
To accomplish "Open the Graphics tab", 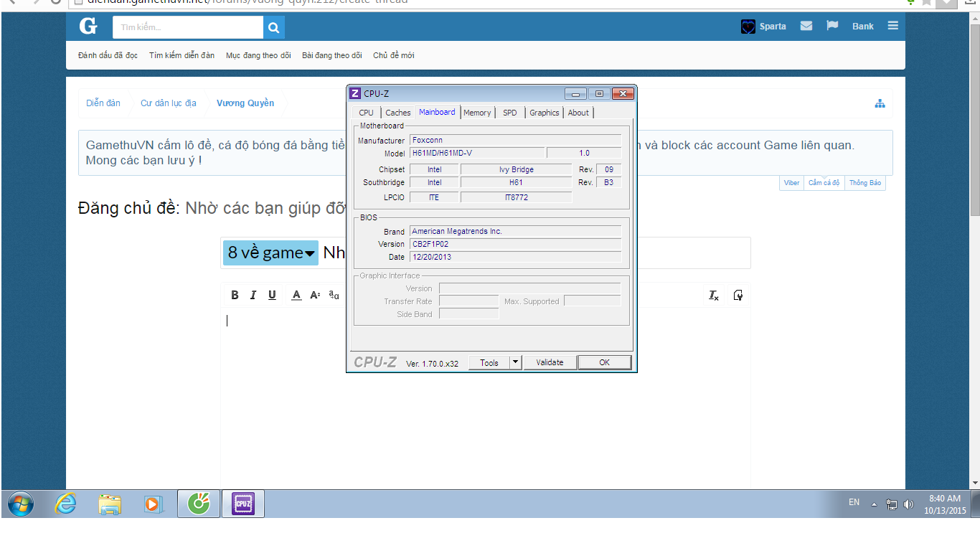I will 545,113.
